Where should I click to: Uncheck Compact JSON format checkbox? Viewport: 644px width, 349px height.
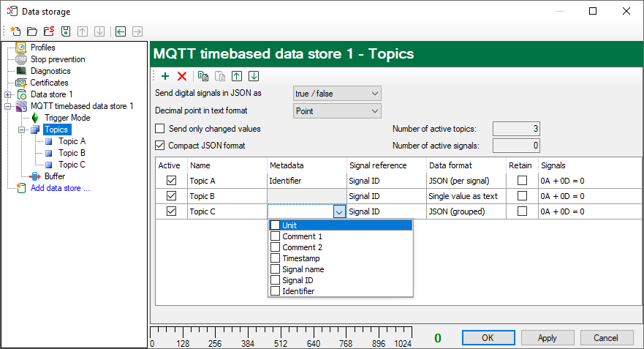(x=160, y=145)
